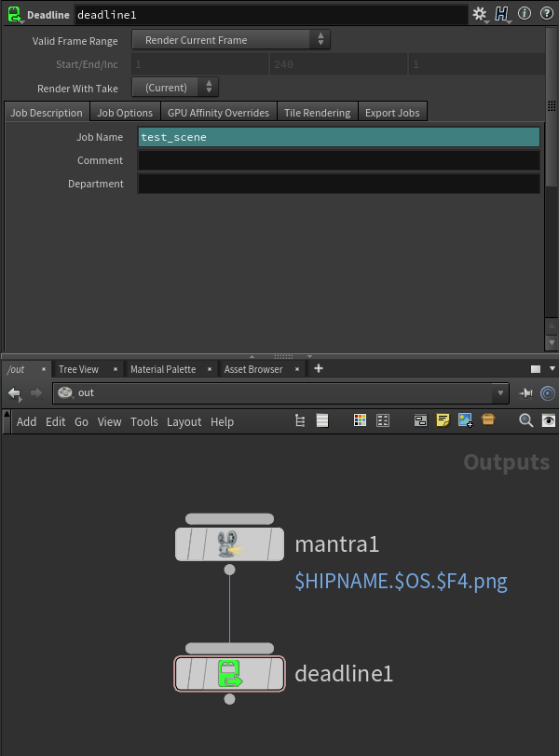Open the parameter gear menu
The height and width of the screenshot is (756, 559).
tap(480, 14)
